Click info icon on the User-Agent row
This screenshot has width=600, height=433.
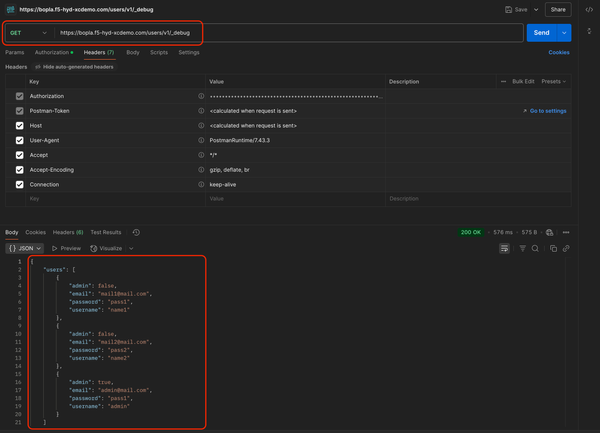pyautogui.click(x=202, y=141)
